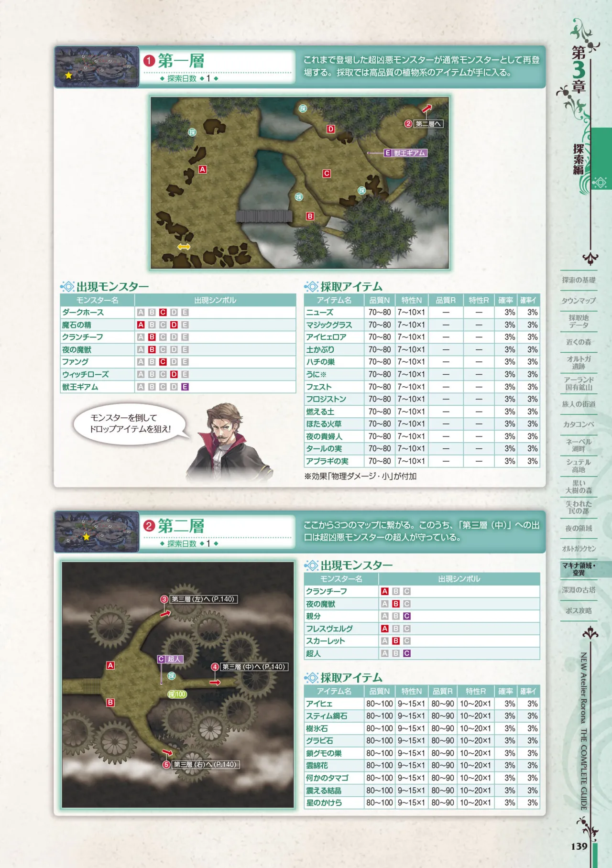Select うに※ item name cell
The height and width of the screenshot is (868, 612).
334,374
